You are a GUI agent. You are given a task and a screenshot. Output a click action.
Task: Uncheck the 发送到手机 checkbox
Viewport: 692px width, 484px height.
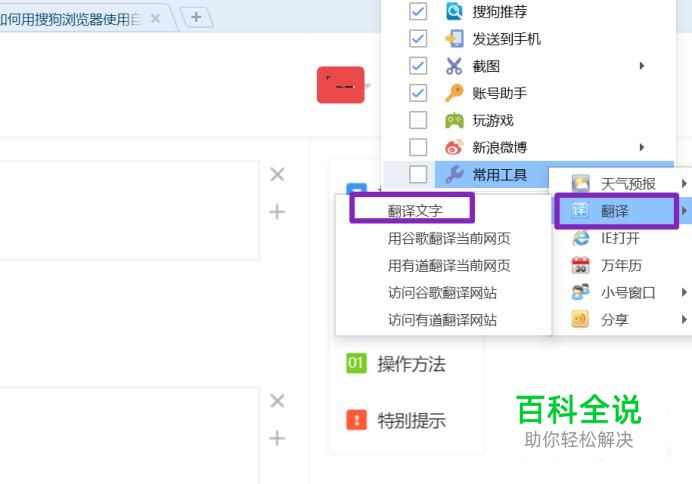coord(418,39)
